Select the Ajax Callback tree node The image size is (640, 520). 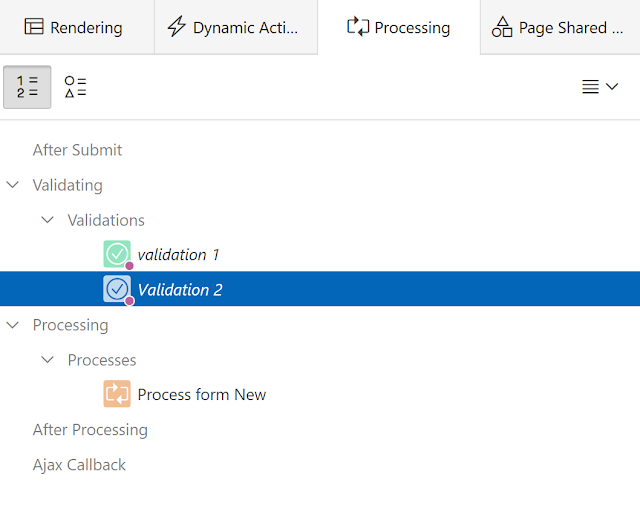click(x=79, y=465)
